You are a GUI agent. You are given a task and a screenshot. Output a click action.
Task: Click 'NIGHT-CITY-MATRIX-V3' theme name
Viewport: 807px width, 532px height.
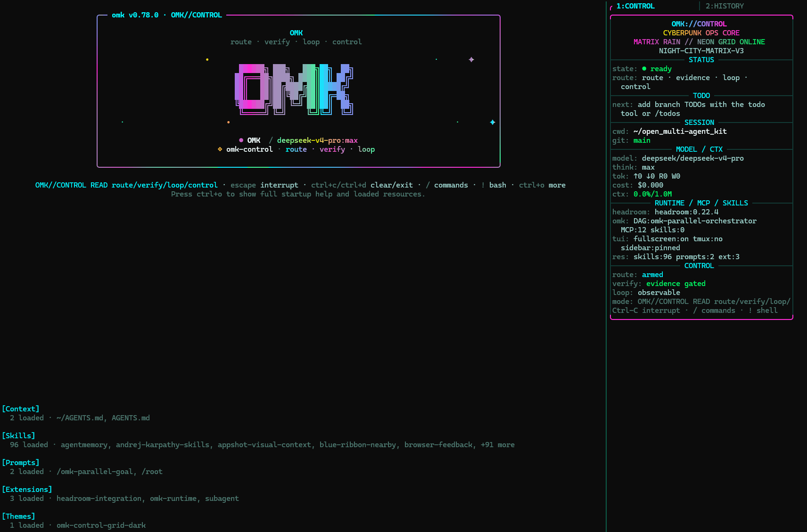coord(701,51)
